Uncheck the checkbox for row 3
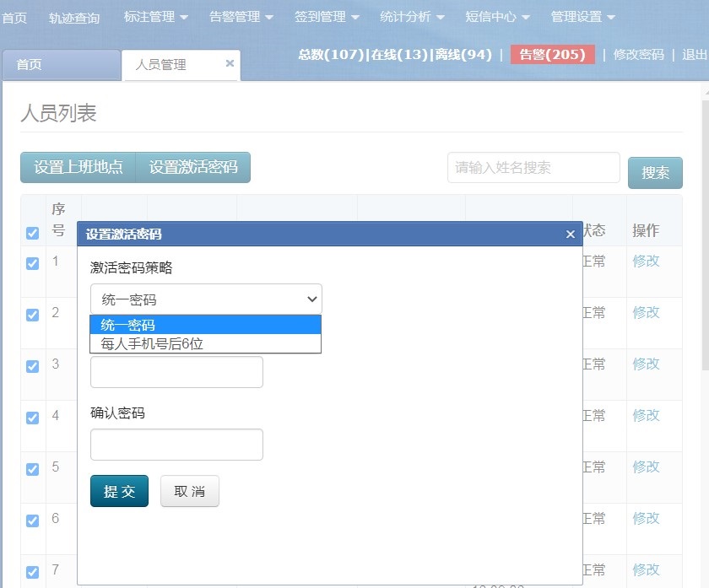Viewport: 709px width, 588px height. [x=33, y=366]
